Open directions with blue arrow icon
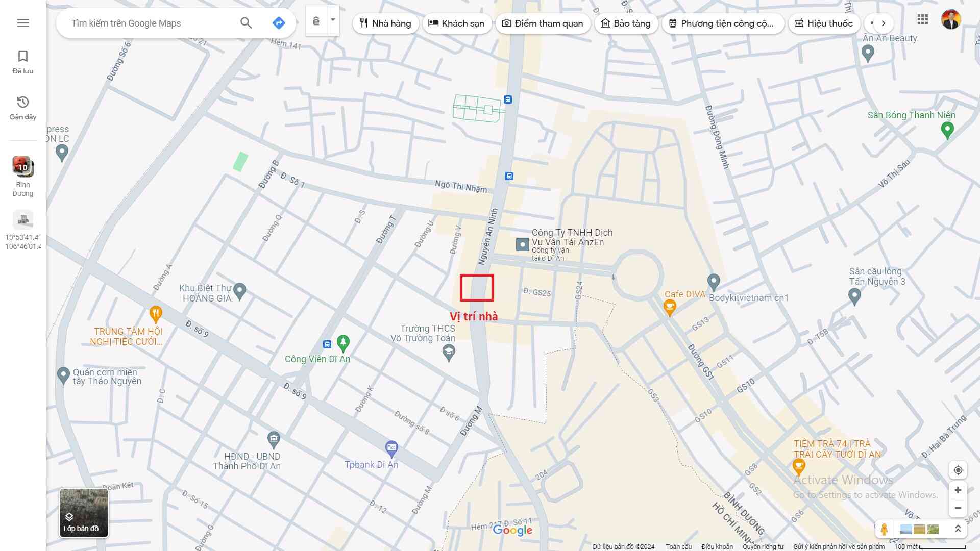The height and width of the screenshot is (551, 980). (279, 23)
